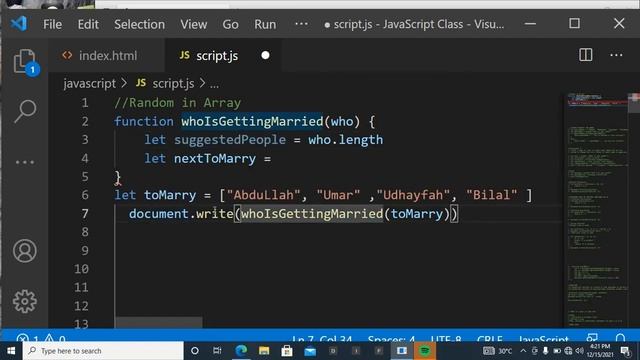Open the network globe tray icon
The image size is (640, 360).
(568, 351)
